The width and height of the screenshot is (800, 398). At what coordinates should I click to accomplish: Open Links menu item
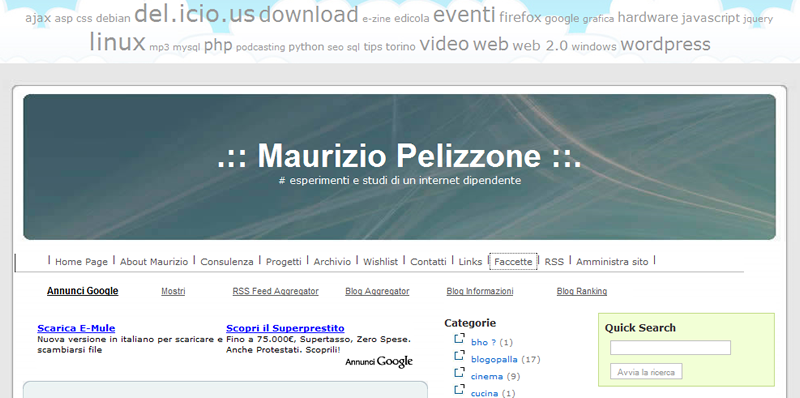[x=470, y=262]
